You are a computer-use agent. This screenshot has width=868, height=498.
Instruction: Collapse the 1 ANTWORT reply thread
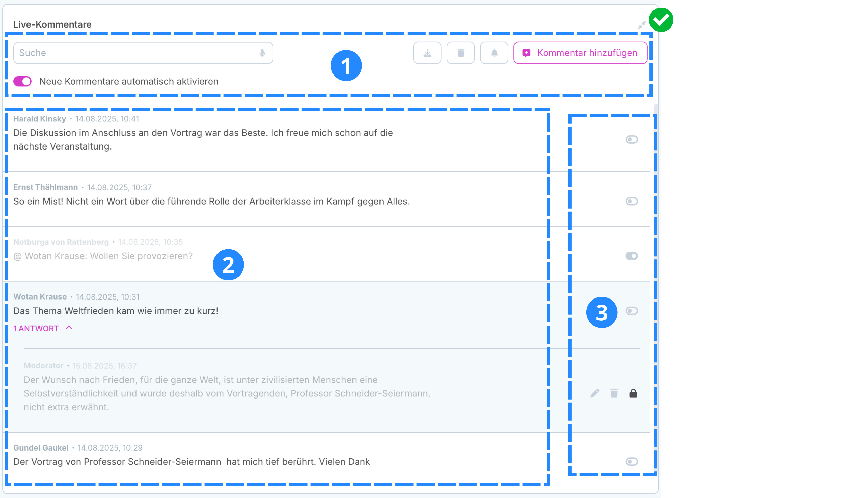tap(36, 328)
